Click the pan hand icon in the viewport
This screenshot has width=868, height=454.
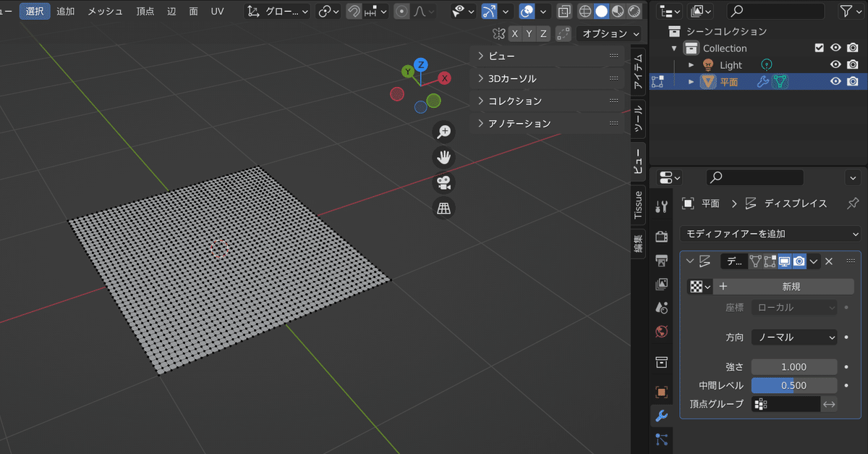pyautogui.click(x=443, y=157)
